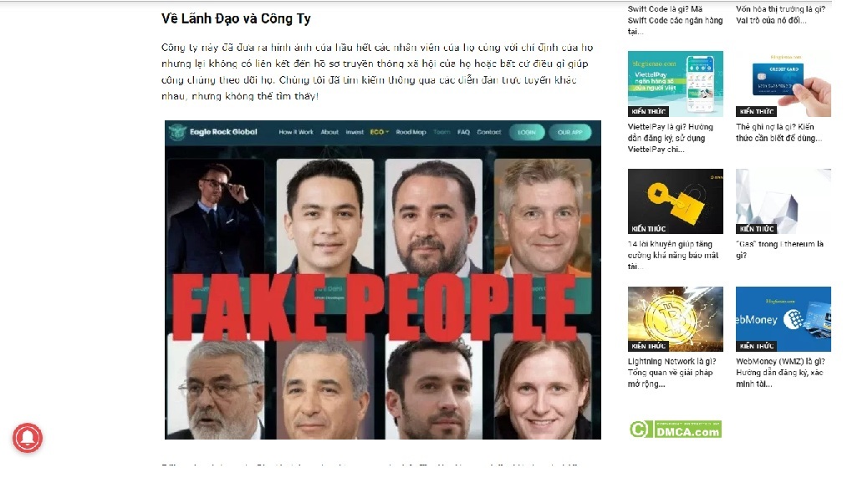Open the WebMoney (WMZ) là gì link
Image resolution: width=868 pixels, height=483 pixels.
pos(780,373)
